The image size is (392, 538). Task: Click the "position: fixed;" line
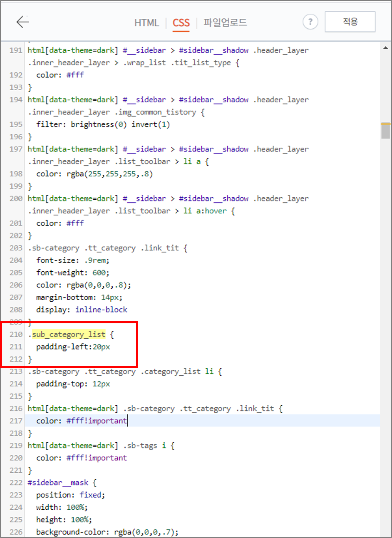point(71,495)
